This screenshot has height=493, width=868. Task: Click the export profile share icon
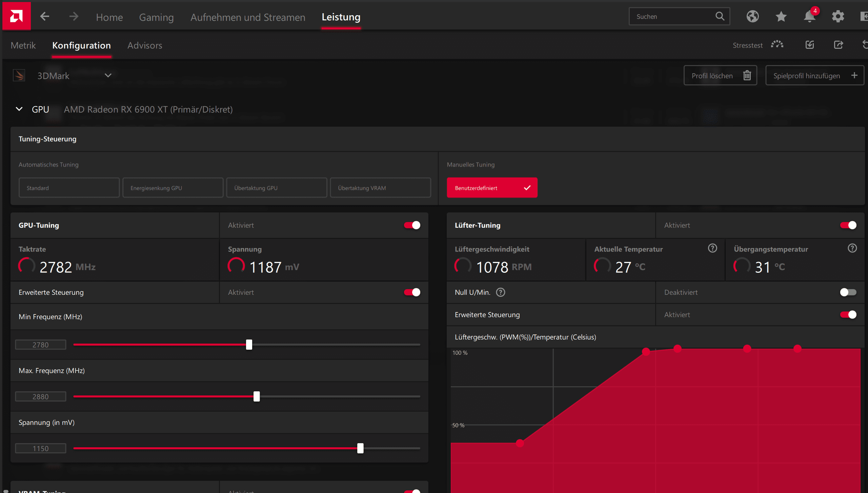point(838,45)
